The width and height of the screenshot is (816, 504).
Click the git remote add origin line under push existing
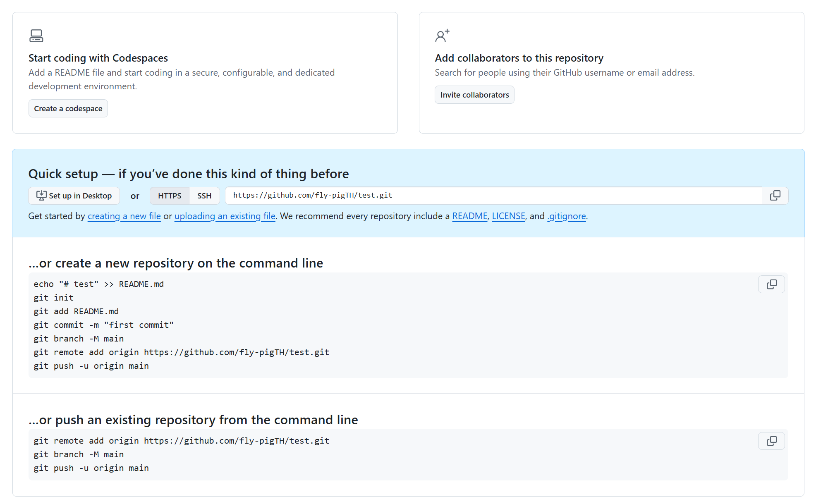pyautogui.click(x=182, y=441)
